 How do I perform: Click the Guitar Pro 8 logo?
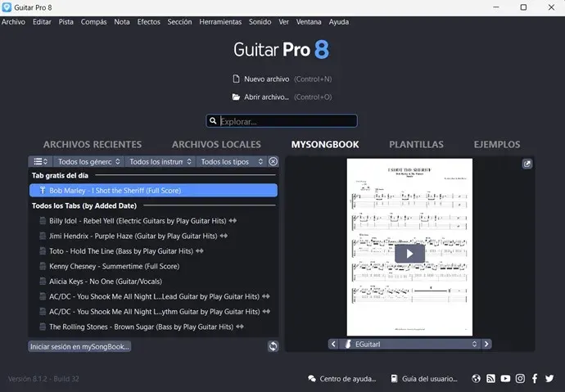pyautogui.click(x=282, y=49)
